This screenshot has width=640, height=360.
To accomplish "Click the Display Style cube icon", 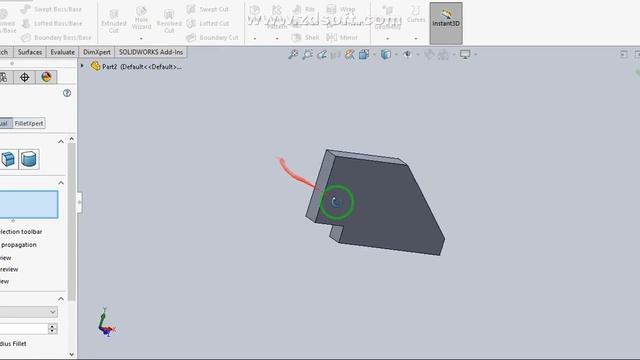I will [385, 54].
